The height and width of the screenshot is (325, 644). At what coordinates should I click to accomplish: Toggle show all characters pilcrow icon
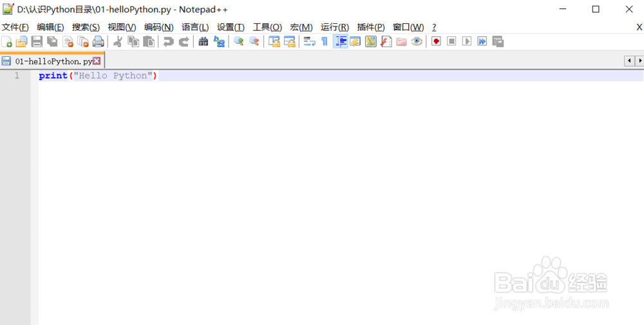click(x=325, y=41)
